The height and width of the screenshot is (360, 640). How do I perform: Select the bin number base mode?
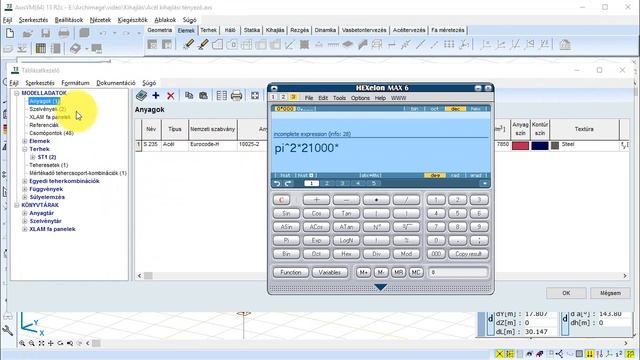tap(414, 109)
